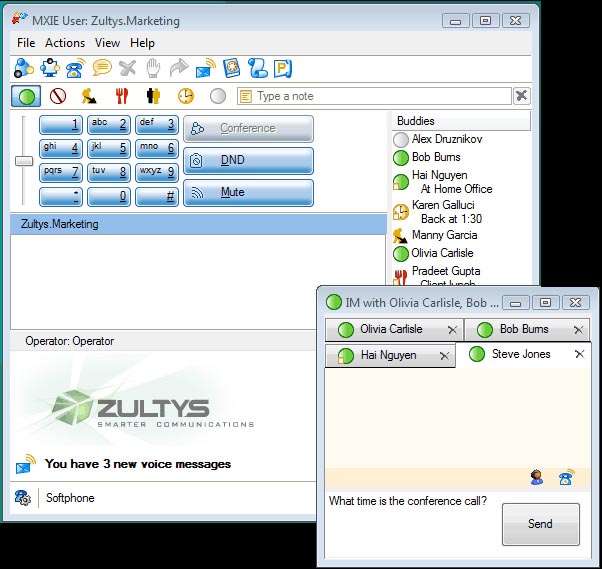Select buddy Bob Burns in Buddies list
Image resolution: width=602 pixels, height=569 pixels.
436,157
